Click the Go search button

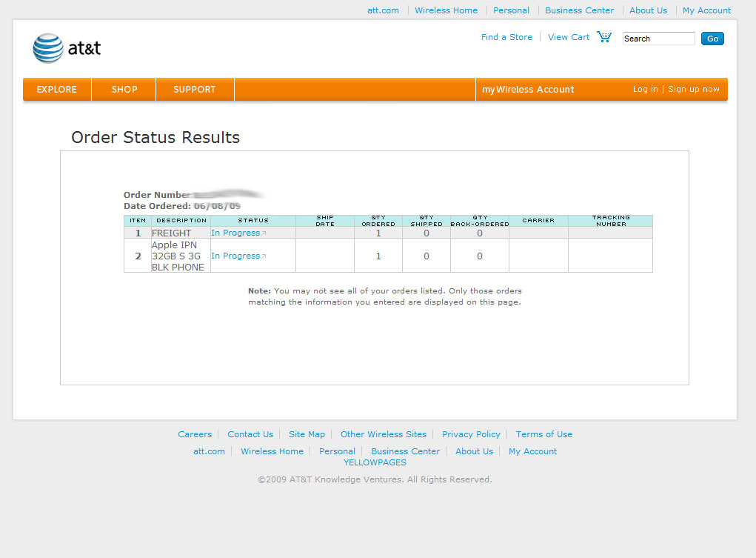click(712, 39)
